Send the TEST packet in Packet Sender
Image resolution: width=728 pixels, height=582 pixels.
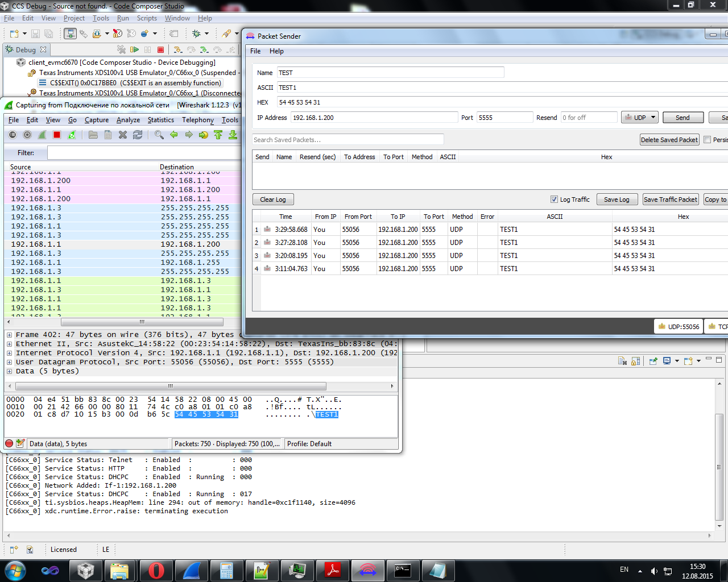(x=683, y=118)
